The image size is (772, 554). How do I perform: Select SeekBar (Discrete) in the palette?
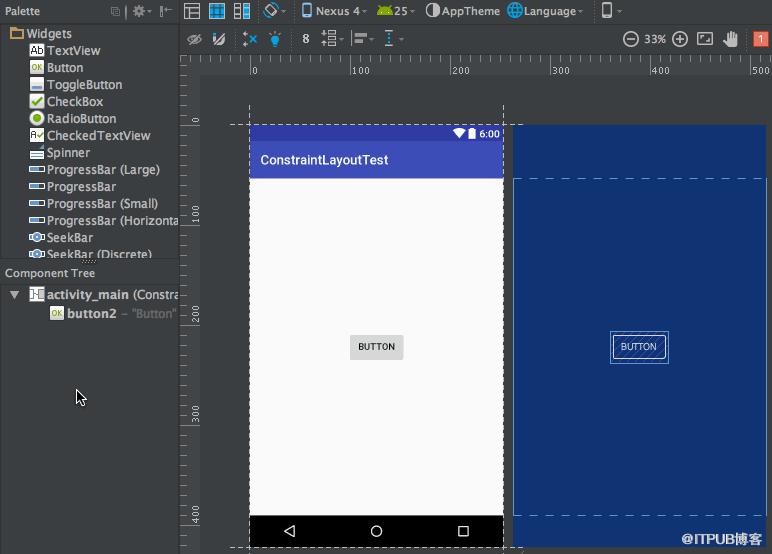pyautogui.click(x=91, y=254)
